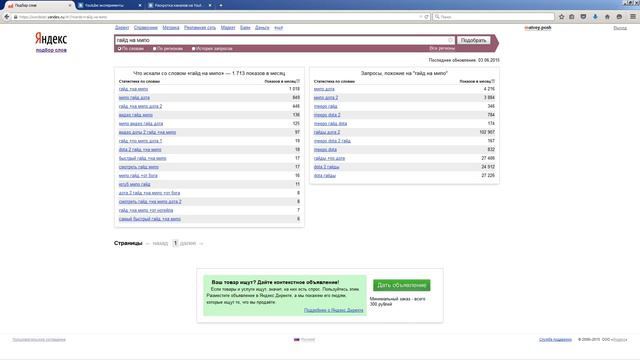This screenshot has width=640, height=360.
Task: Open the 'смотреть гайд мипо' query link
Action: (139, 167)
